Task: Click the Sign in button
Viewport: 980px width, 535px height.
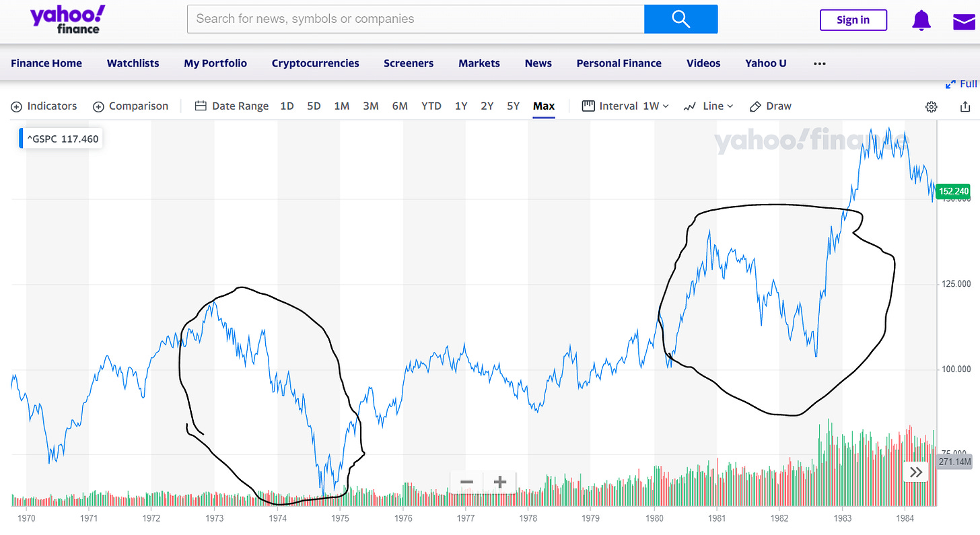Action: [853, 20]
